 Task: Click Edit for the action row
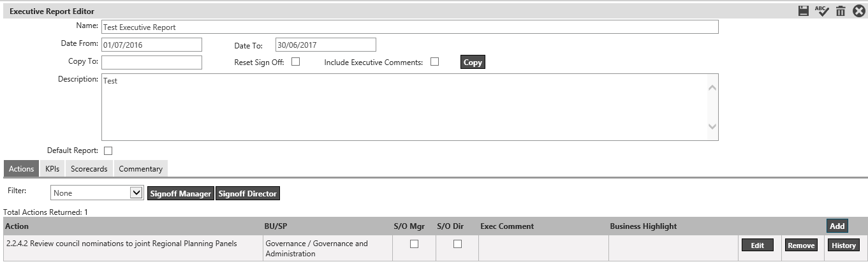pos(757,245)
